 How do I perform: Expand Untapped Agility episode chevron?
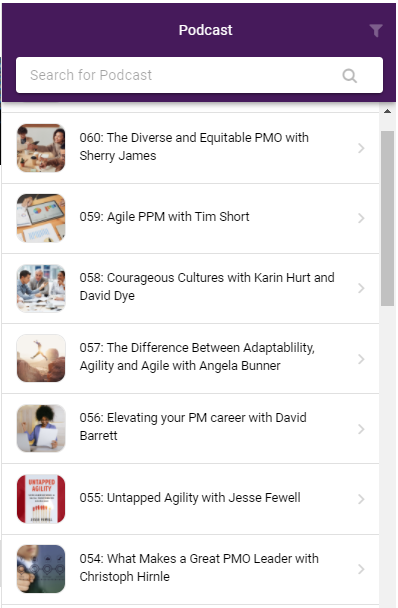361,499
